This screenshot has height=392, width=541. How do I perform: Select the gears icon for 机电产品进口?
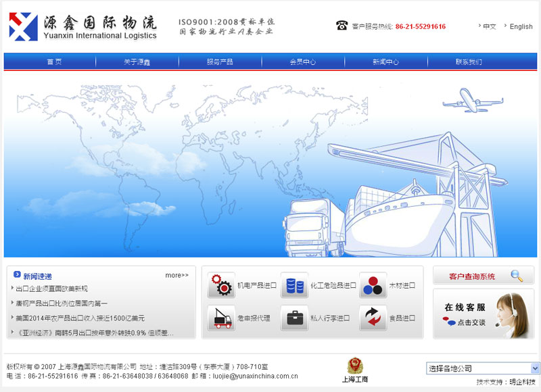222,285
